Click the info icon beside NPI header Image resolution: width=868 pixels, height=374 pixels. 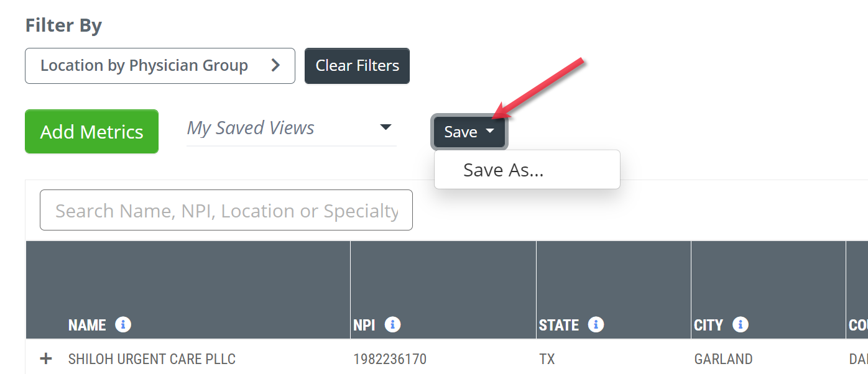pyautogui.click(x=392, y=324)
